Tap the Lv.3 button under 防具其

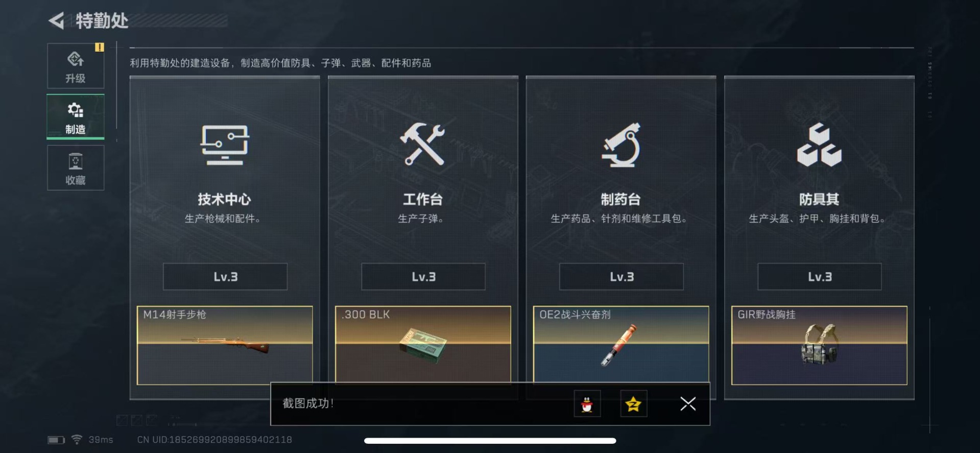pos(820,277)
